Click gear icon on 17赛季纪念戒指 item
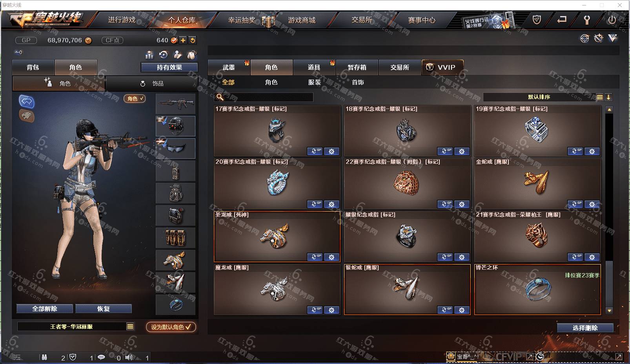The width and height of the screenshot is (630, 364). point(331,151)
